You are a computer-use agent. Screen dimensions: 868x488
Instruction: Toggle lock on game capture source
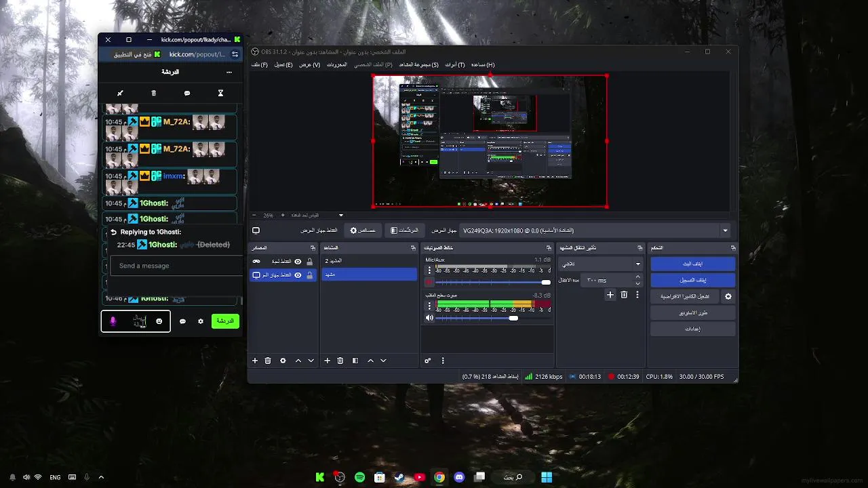pyautogui.click(x=310, y=261)
